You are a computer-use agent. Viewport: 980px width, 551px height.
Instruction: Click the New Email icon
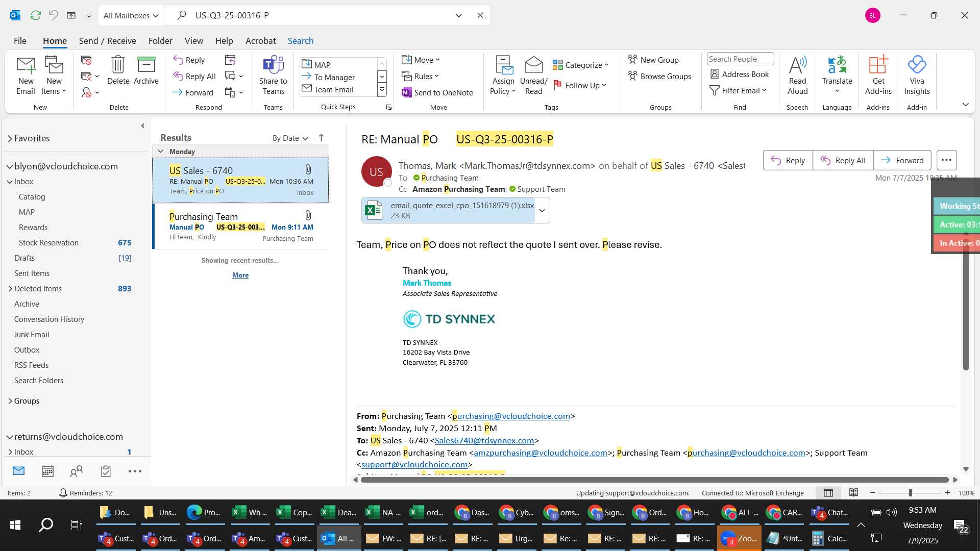pyautogui.click(x=26, y=76)
